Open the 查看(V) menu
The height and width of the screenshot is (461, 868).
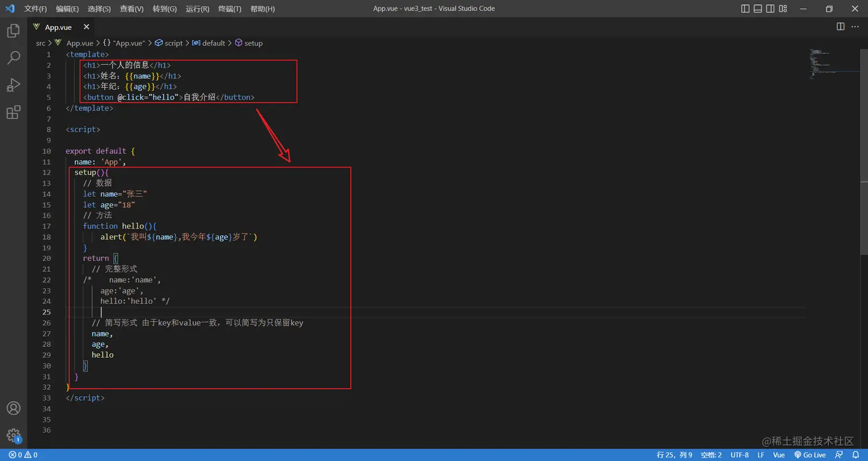pyautogui.click(x=132, y=9)
